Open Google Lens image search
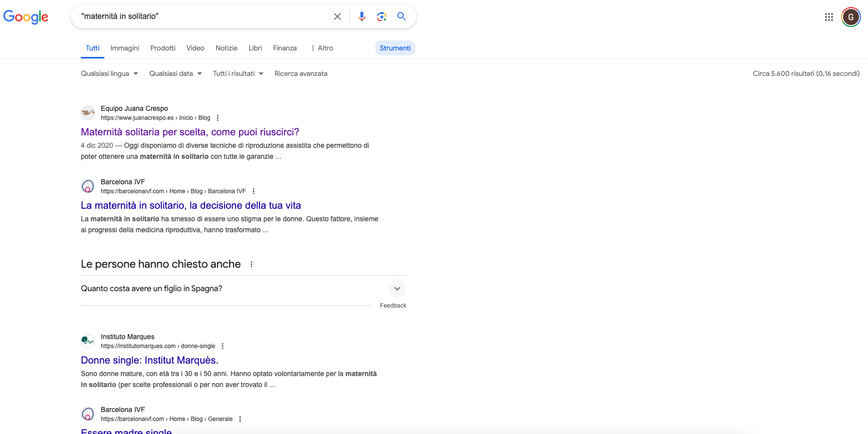The height and width of the screenshot is (434, 868). (382, 16)
